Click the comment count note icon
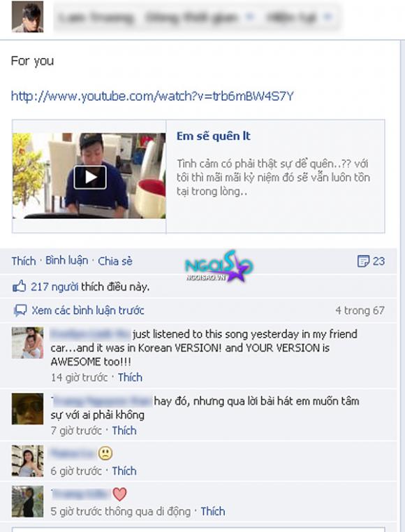 point(363,261)
